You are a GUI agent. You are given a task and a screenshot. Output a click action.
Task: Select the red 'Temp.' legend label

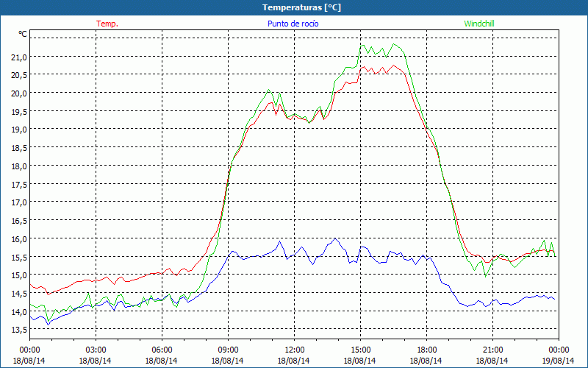coord(107,24)
